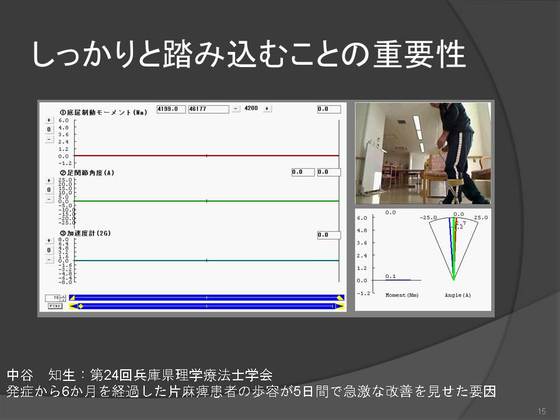Viewport: 560px width, 420px height.
Task: Increase the 4200 range with plus button
Action: (267, 109)
